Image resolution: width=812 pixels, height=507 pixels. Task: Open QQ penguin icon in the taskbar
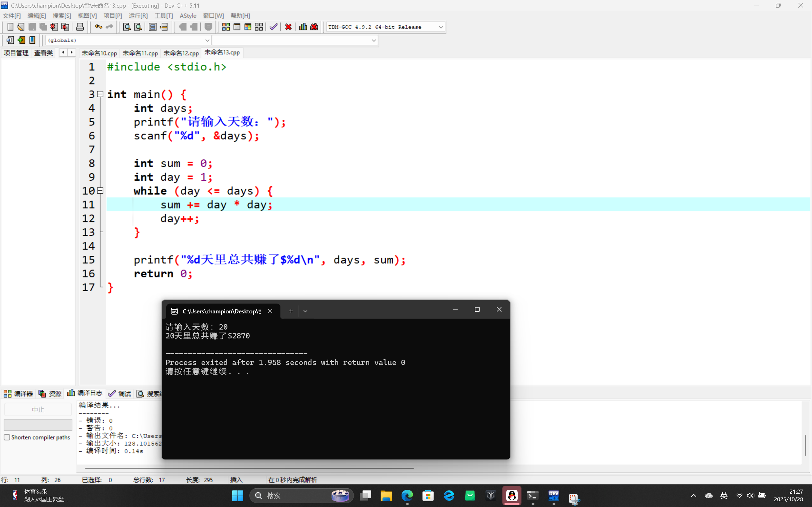(512, 496)
